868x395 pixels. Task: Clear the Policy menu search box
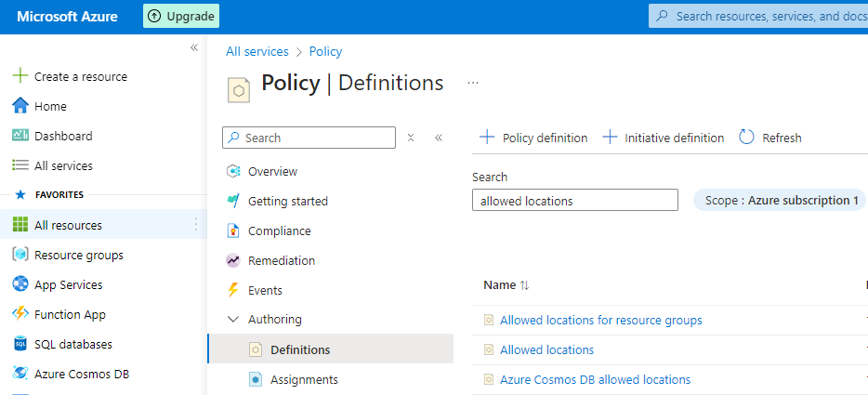pos(410,138)
